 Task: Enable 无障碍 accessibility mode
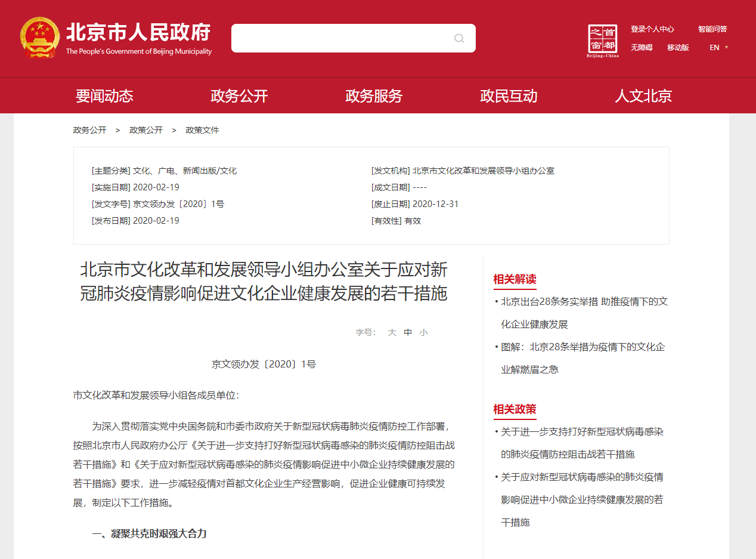[x=642, y=48]
